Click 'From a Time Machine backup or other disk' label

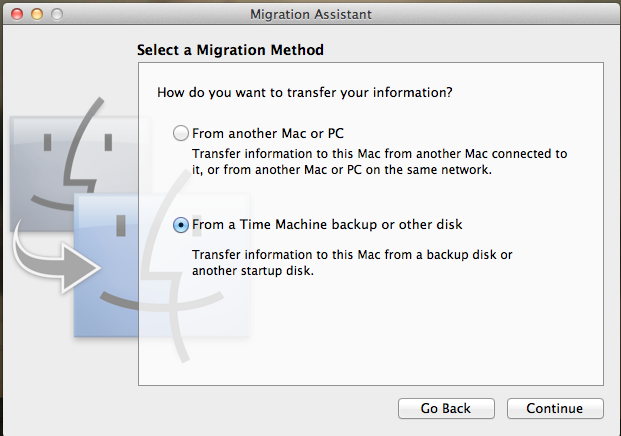(327, 225)
